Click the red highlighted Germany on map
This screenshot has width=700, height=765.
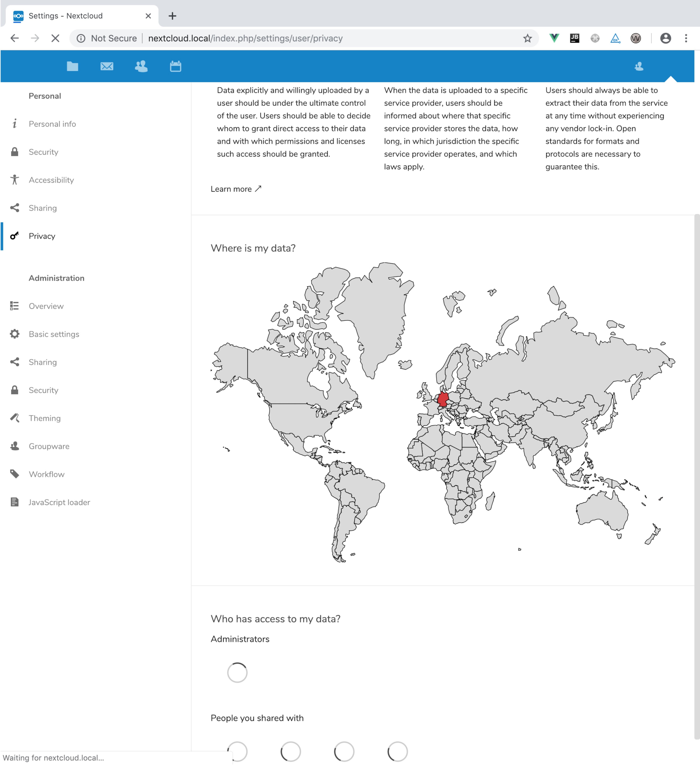pyautogui.click(x=442, y=399)
